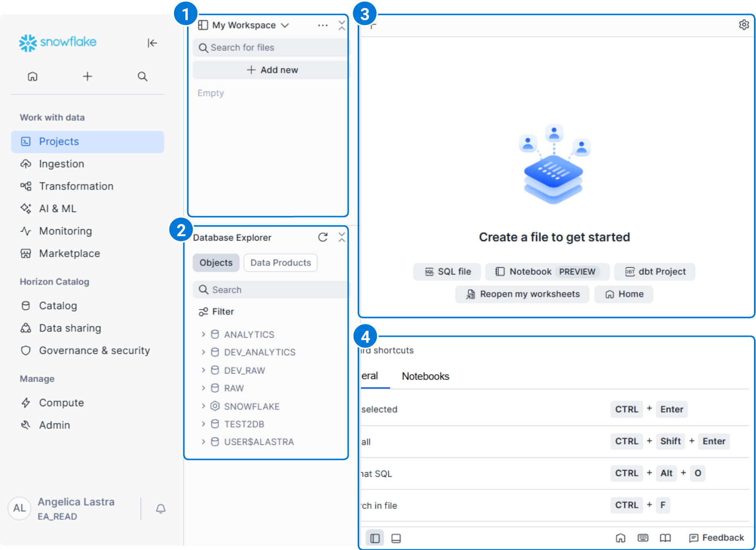Click the keyboard shortcuts icon in footer

(x=643, y=538)
